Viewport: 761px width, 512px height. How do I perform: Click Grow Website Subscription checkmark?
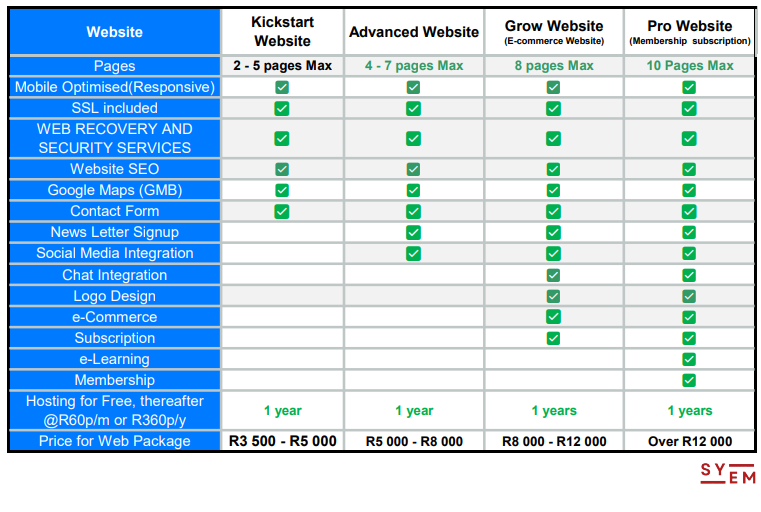553,338
